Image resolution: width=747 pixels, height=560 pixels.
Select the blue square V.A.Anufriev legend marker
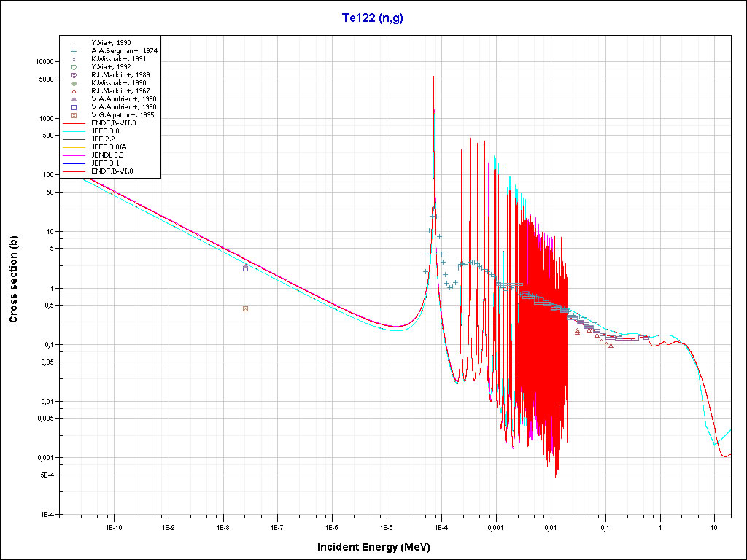[74, 107]
